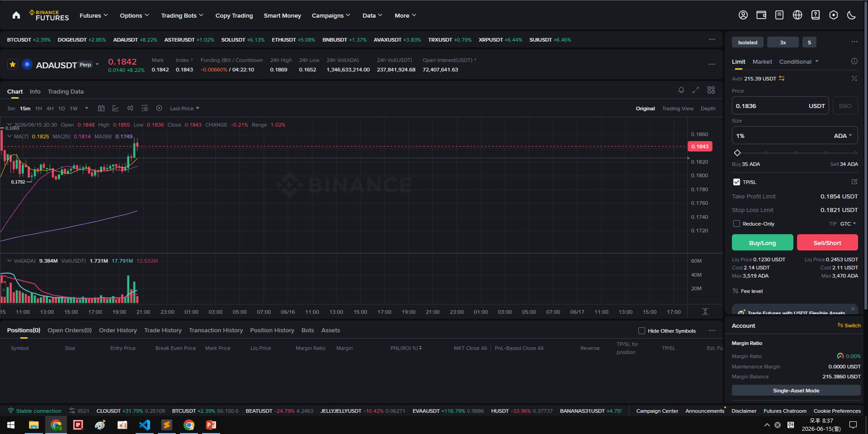Open the Campaign Center link
The width and height of the screenshot is (868, 434).
pyautogui.click(x=657, y=411)
